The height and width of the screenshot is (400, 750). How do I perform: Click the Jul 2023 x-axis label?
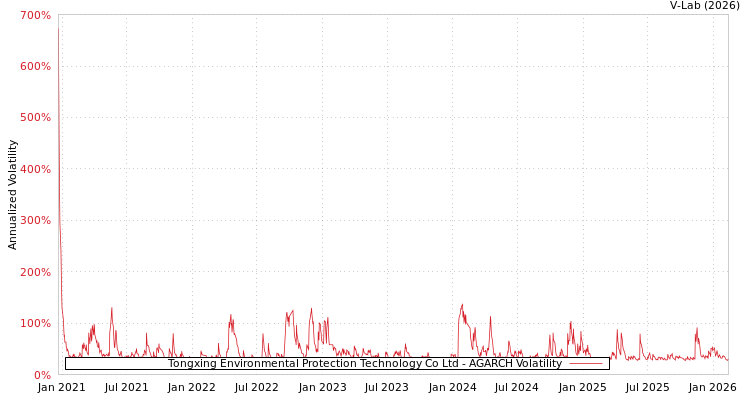coord(386,388)
